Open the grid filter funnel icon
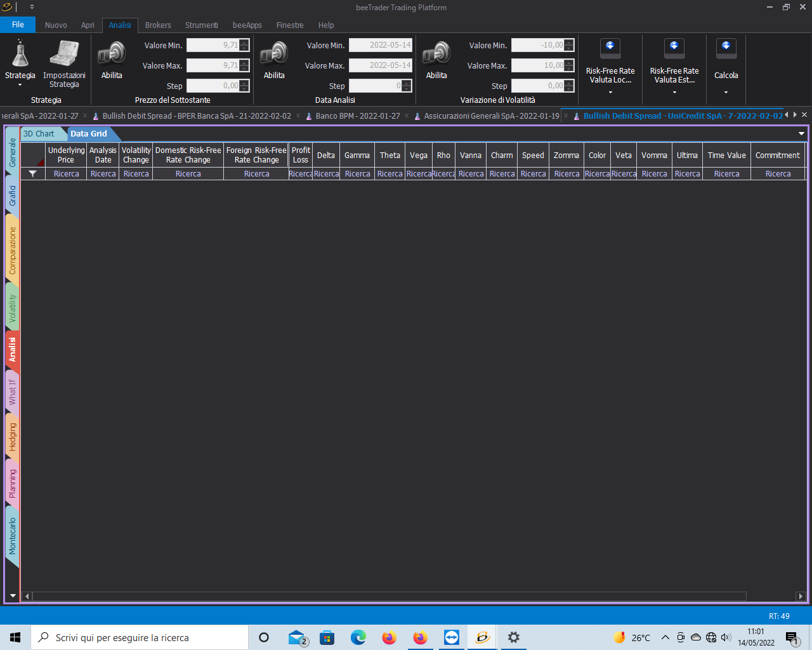 [x=33, y=173]
